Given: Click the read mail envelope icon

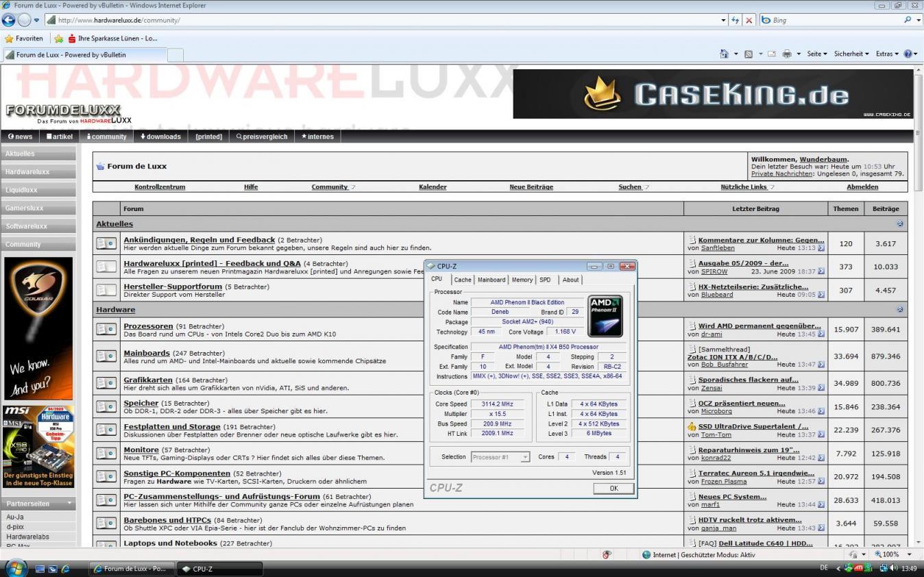Looking at the screenshot, I should click(771, 53).
